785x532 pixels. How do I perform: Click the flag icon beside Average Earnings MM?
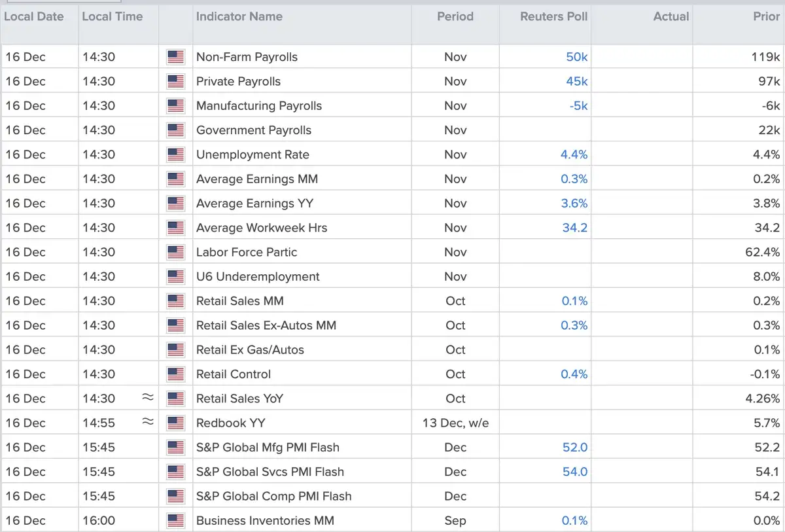point(175,179)
